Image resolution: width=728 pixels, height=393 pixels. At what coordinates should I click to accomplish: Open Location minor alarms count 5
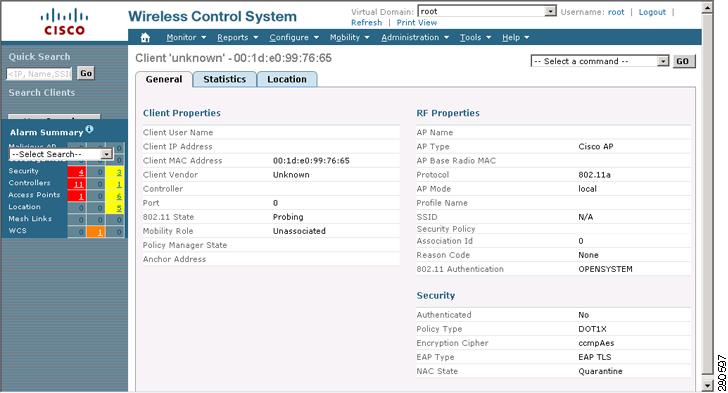point(119,208)
